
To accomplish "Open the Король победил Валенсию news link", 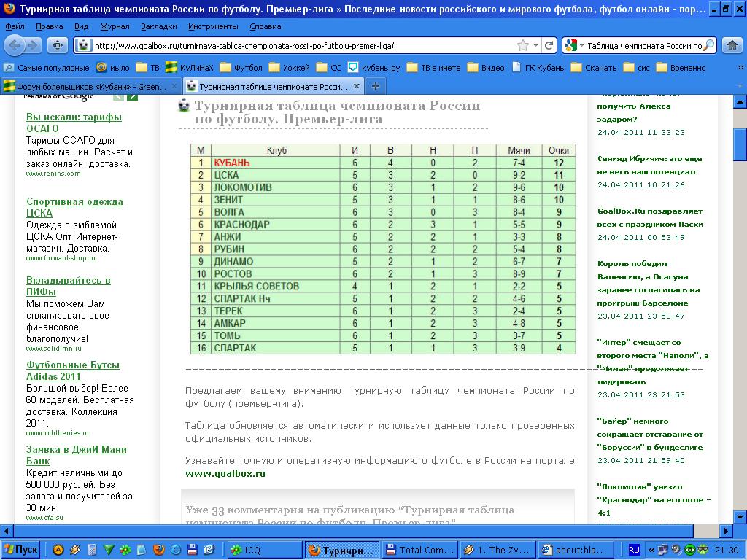I will coord(649,283).
